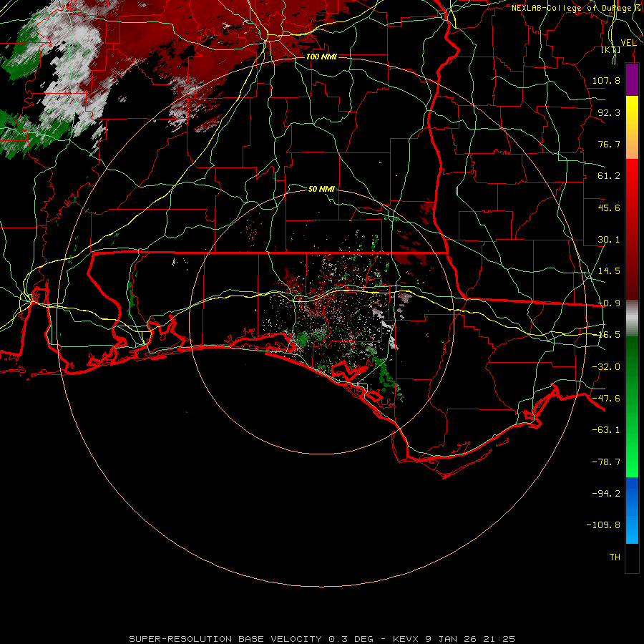The height and width of the screenshot is (644, 644).
Task: Pick the blue segment of the velocity scale
Action: point(632,510)
